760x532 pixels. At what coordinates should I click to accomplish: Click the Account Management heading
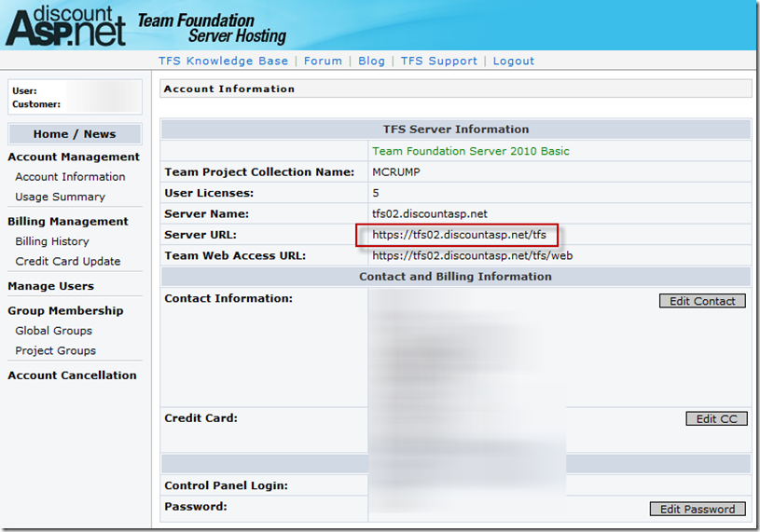pos(74,157)
